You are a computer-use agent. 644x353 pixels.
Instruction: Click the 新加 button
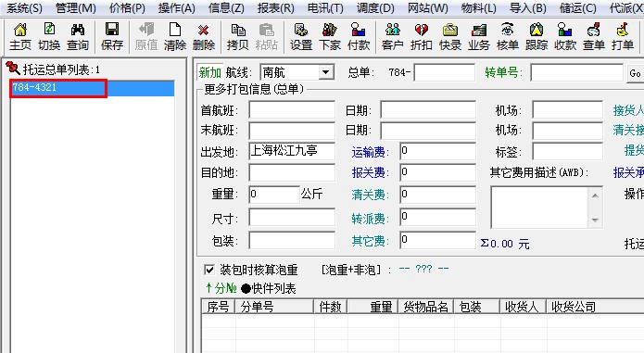[209, 72]
